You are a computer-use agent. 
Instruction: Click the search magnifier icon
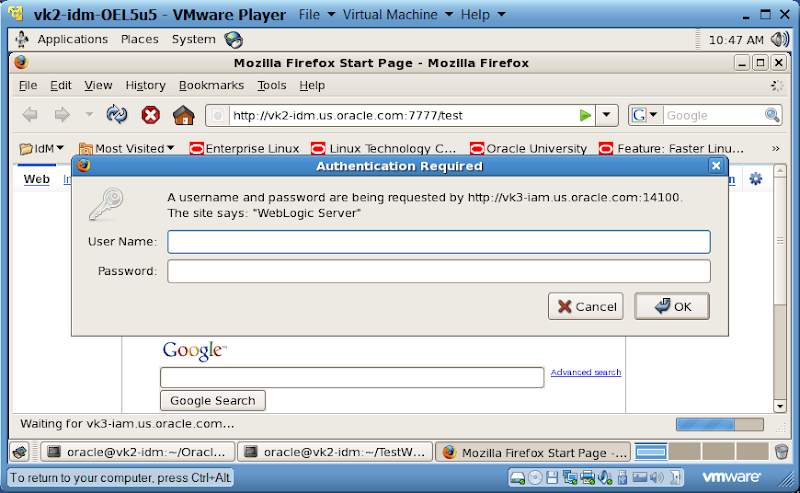pos(772,115)
